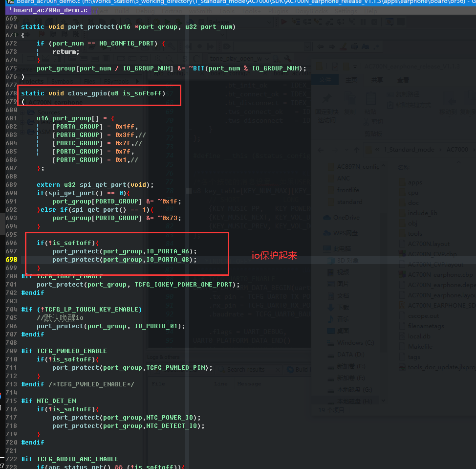Click the ~0x73 mask value
The height and width of the screenshot is (469, 476).
click(x=168, y=218)
